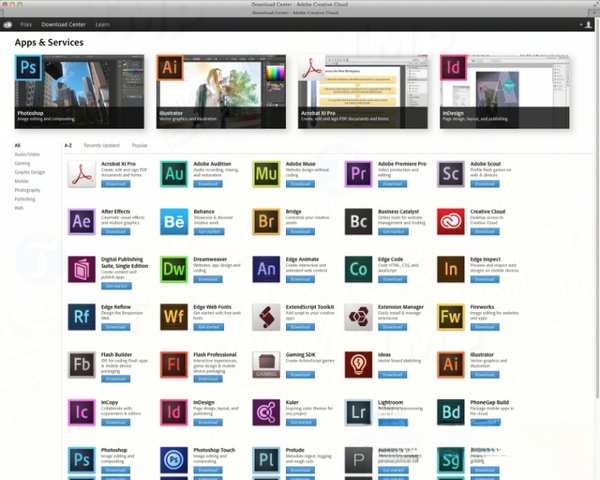Click the PhoneGap Build Bd icon
Screen dimensions: 600x480
click(x=450, y=413)
